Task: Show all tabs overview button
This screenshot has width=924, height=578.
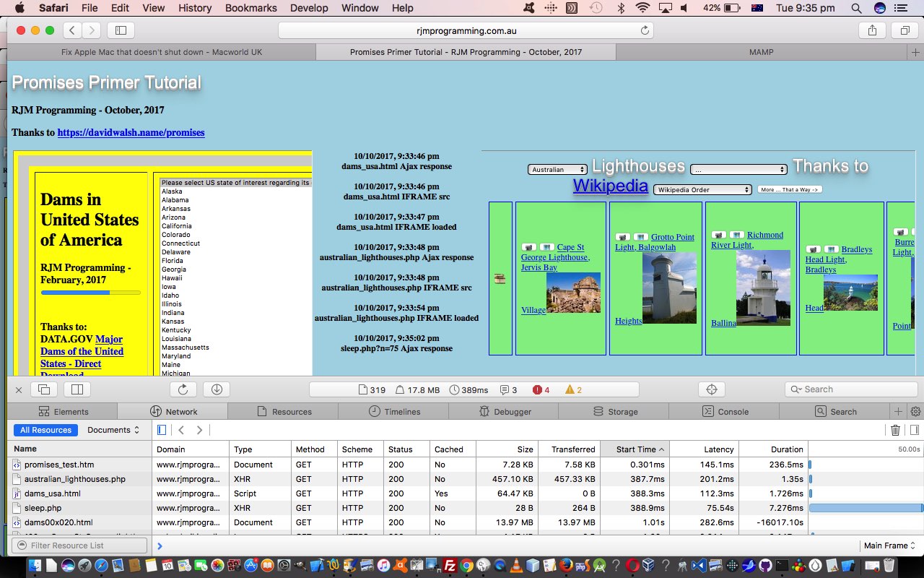Action: pyautogui.click(x=904, y=30)
